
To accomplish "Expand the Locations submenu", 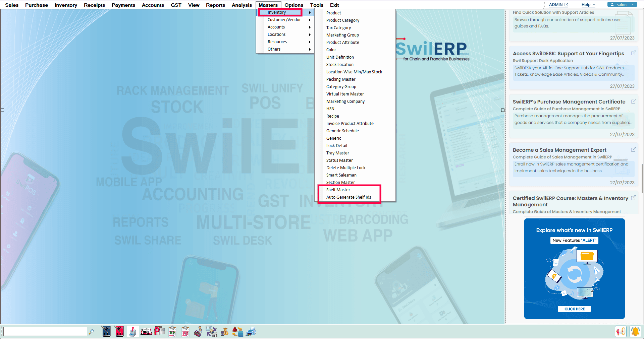I will pos(285,35).
